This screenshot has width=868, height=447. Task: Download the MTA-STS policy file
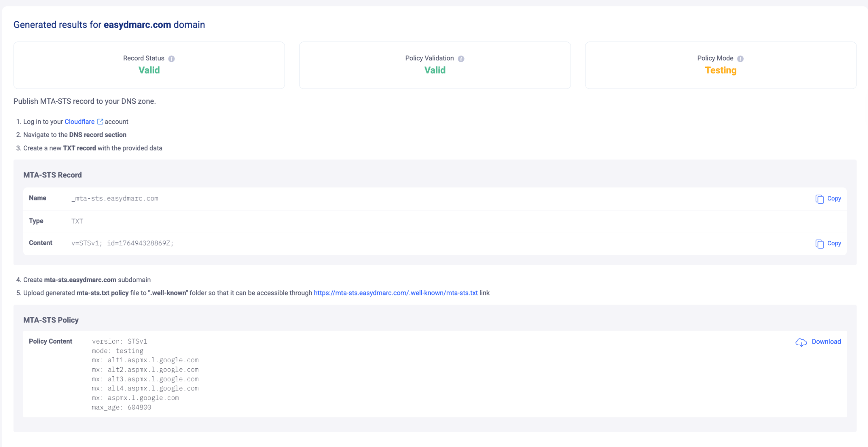[826, 342]
